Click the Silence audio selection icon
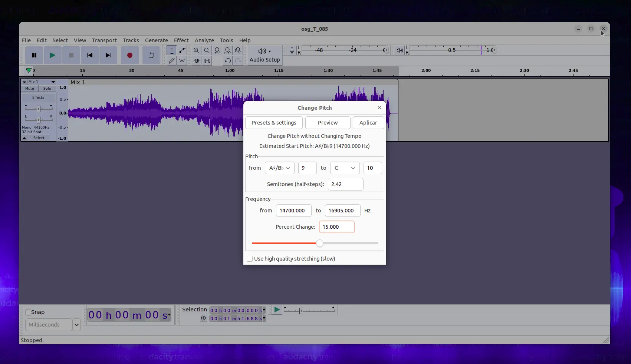 207,60
